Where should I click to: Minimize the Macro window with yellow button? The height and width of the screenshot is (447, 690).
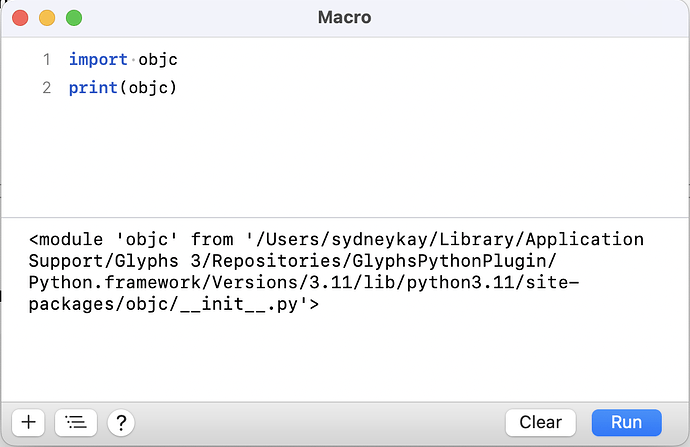(47, 18)
